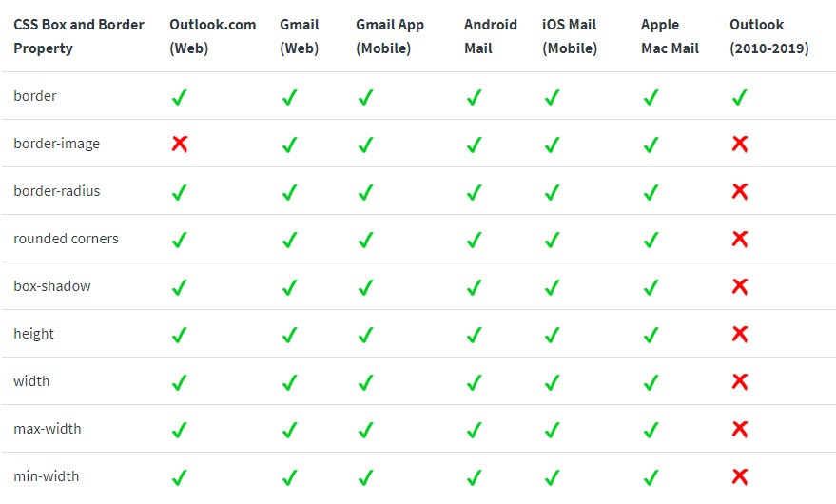
Task: Click the CSS Box and Border Property header
Action: (79, 36)
